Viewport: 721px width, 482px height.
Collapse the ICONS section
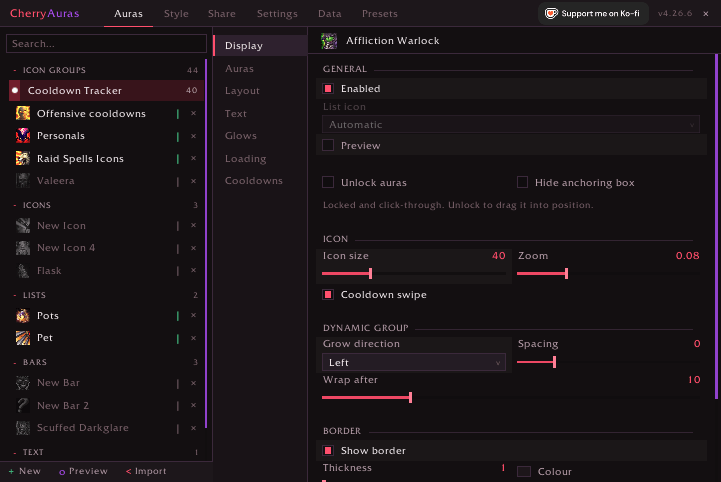click(15, 205)
